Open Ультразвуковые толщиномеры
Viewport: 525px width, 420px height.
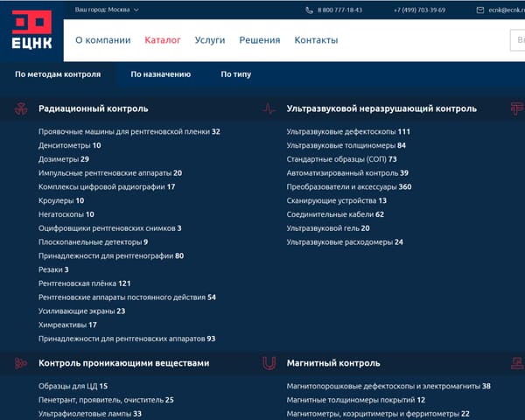coord(346,145)
